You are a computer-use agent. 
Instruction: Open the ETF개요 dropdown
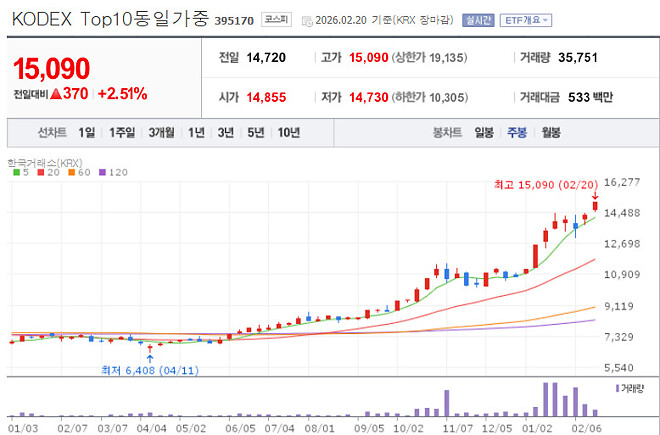[x=526, y=20]
